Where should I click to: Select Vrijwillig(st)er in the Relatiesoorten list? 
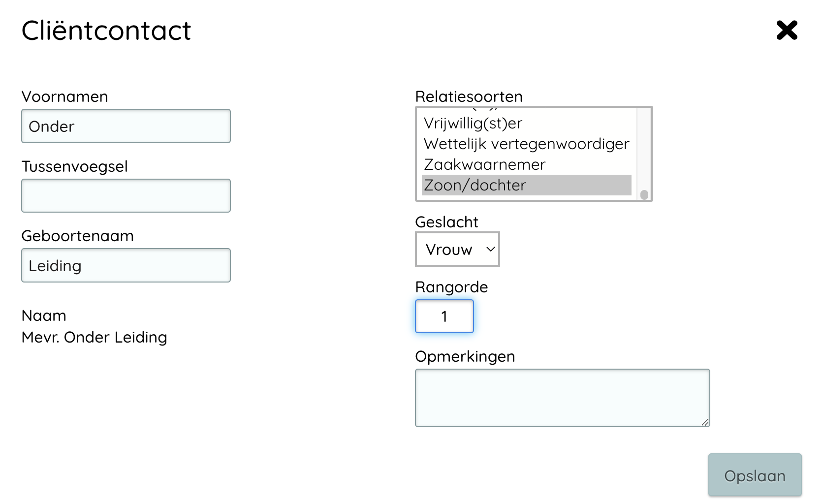pos(473,123)
